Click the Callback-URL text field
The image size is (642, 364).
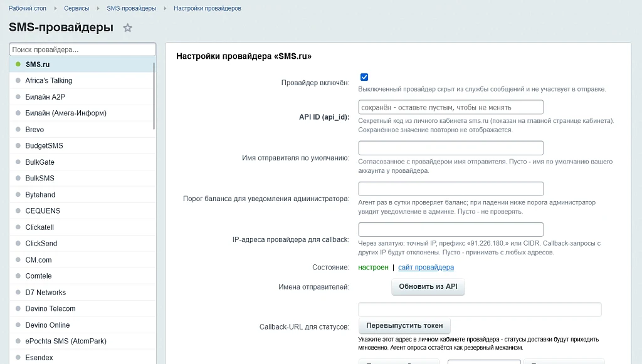click(480, 309)
